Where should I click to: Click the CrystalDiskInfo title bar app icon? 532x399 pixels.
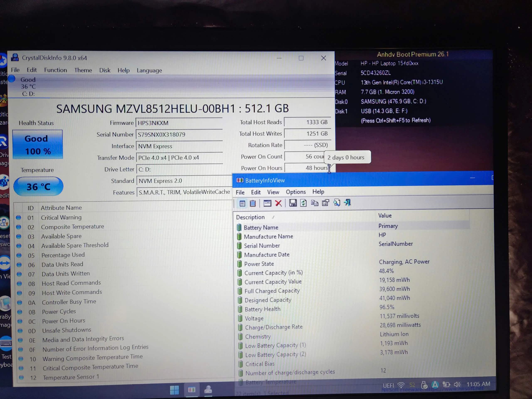tap(15, 58)
